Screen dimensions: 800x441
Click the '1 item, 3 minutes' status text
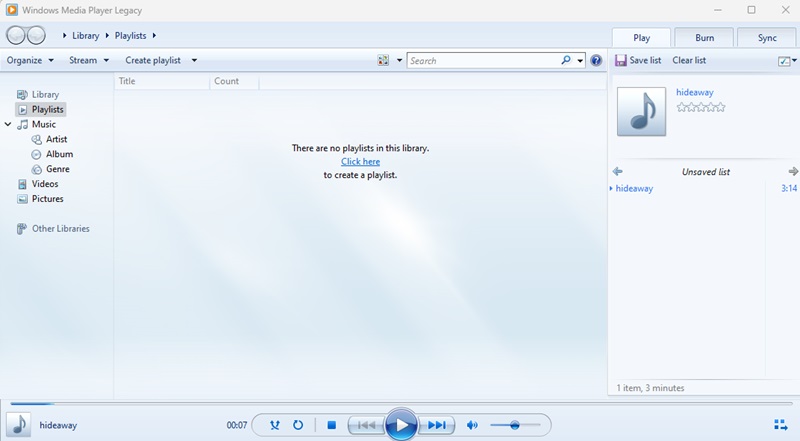(650, 388)
